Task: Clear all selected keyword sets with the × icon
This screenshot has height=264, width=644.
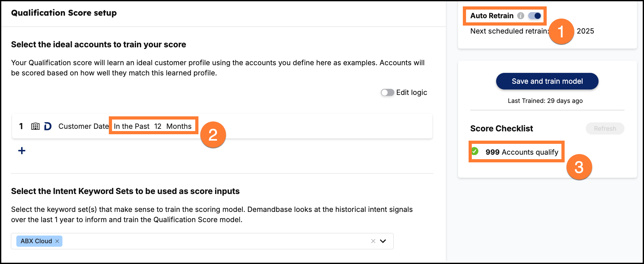Action: click(373, 241)
